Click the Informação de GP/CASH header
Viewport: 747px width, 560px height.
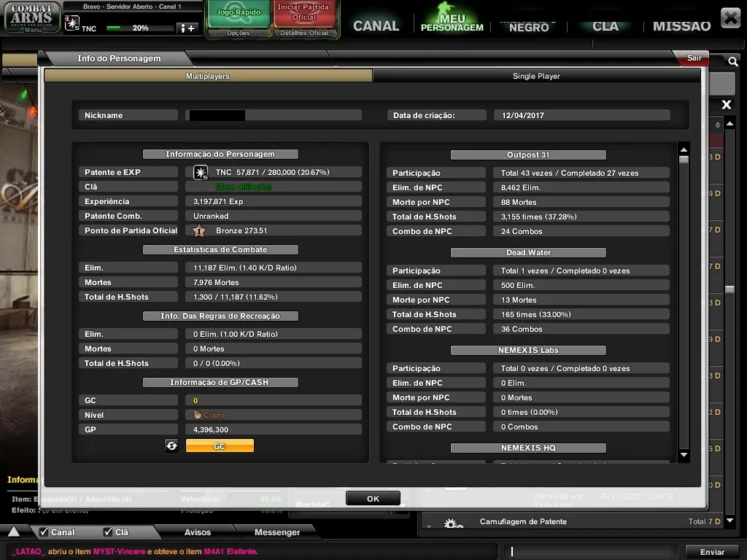[220, 382]
